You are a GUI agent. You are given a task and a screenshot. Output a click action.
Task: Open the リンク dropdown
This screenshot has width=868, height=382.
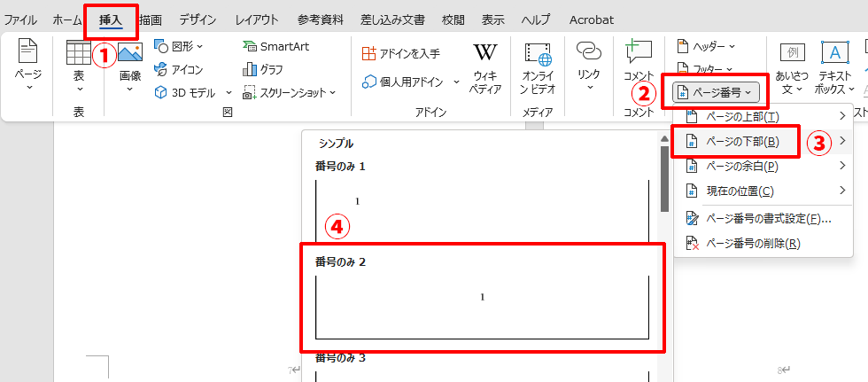pyautogui.click(x=588, y=66)
